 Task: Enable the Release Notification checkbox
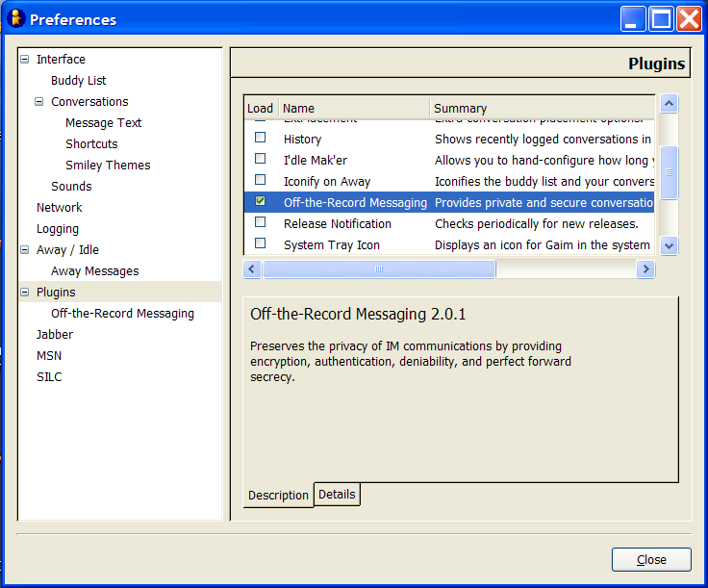tap(260, 222)
